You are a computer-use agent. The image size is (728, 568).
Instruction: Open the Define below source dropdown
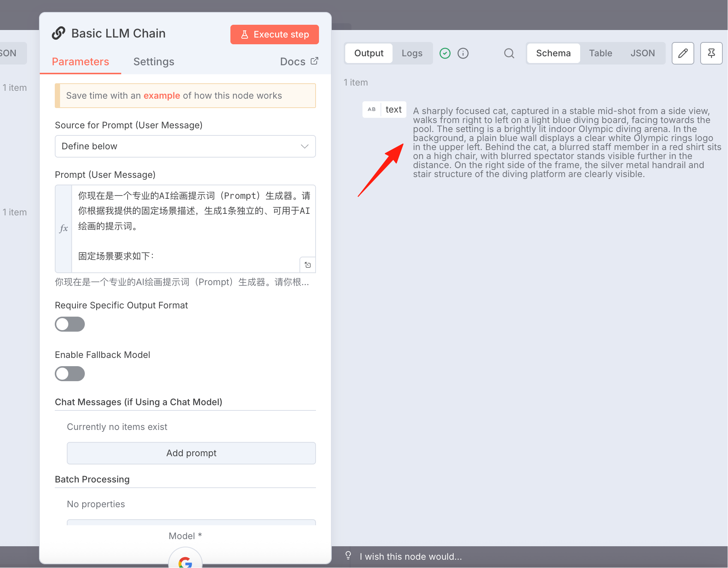click(x=185, y=146)
